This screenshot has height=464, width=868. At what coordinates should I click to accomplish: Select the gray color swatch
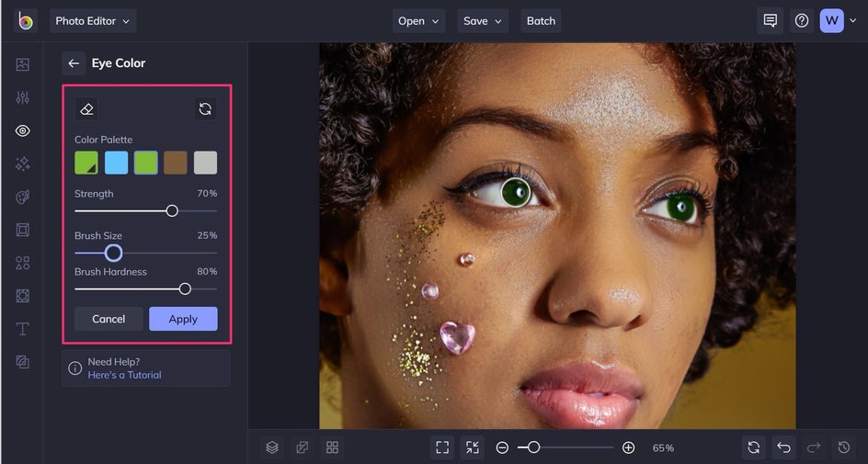pos(205,164)
